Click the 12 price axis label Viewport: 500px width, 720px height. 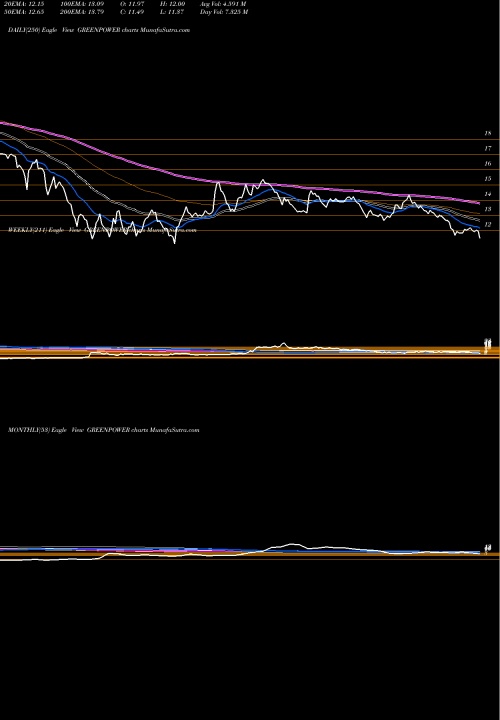[x=488, y=225]
